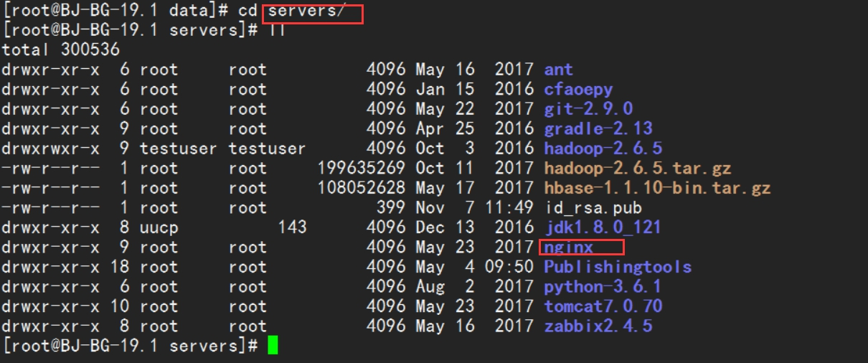The width and height of the screenshot is (868, 363).
Task: Click the green terminal cursor block
Action: [x=272, y=346]
